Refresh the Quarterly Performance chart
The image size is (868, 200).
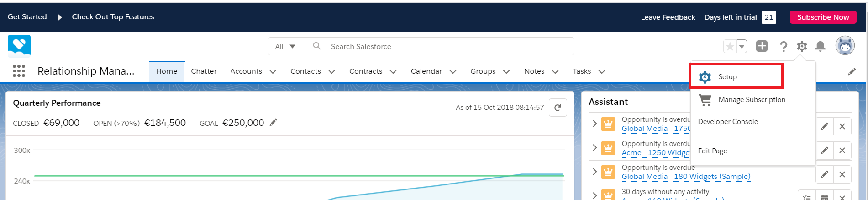558,108
